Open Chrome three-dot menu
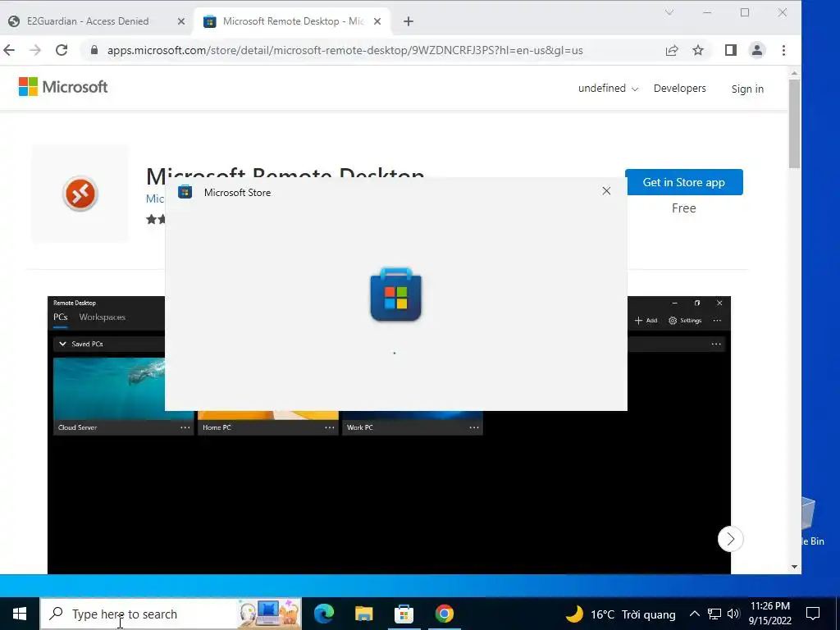This screenshot has height=630, width=840. click(783, 50)
